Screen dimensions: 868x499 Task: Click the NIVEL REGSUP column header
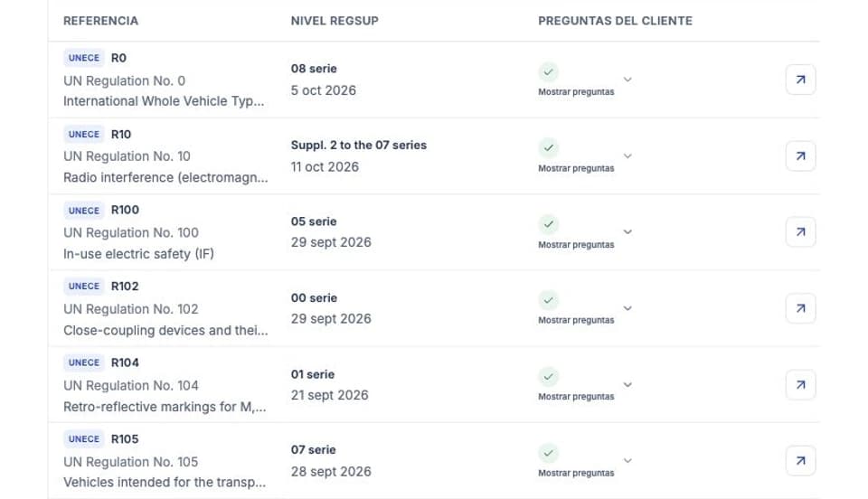[x=335, y=21]
